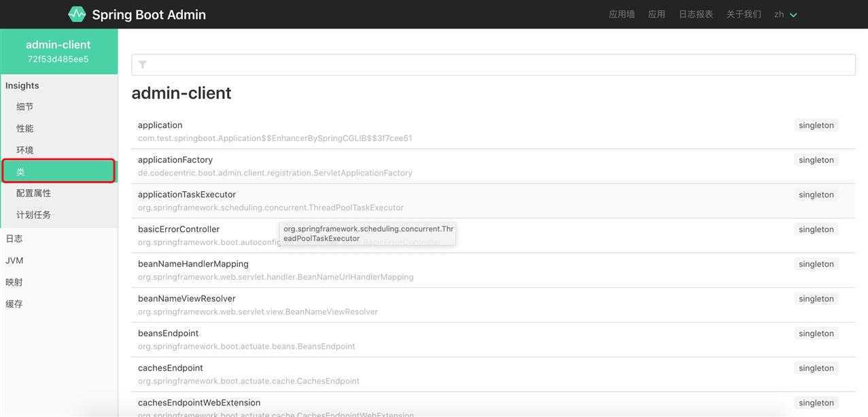Open 配置属性 in the sidebar
Screen dimensions: 868x417
[33, 193]
